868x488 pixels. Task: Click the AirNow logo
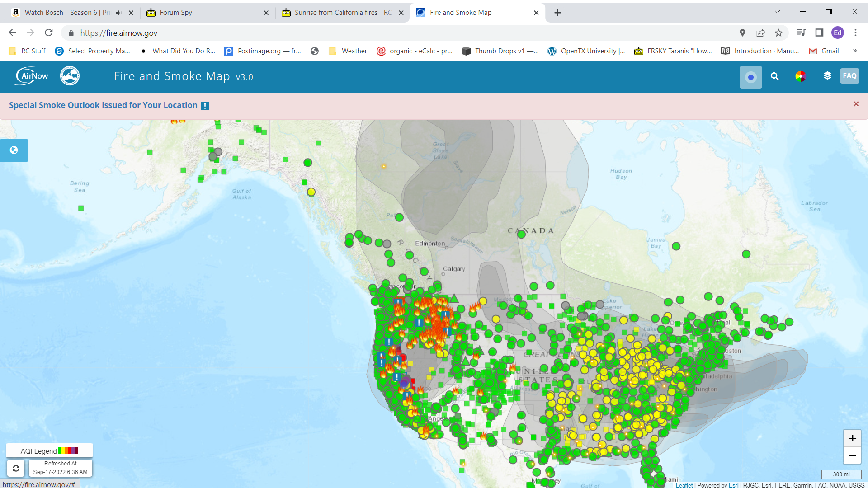pyautogui.click(x=33, y=76)
